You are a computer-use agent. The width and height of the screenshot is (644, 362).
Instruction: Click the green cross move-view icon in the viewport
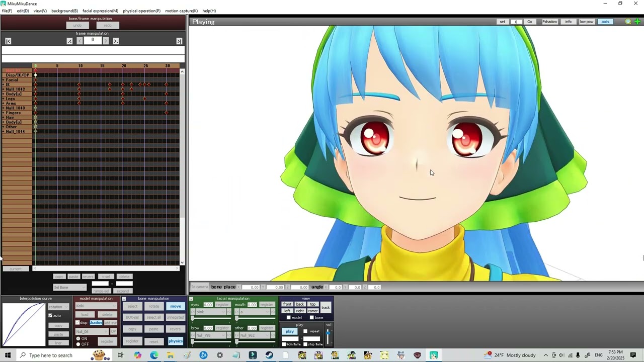tap(637, 22)
